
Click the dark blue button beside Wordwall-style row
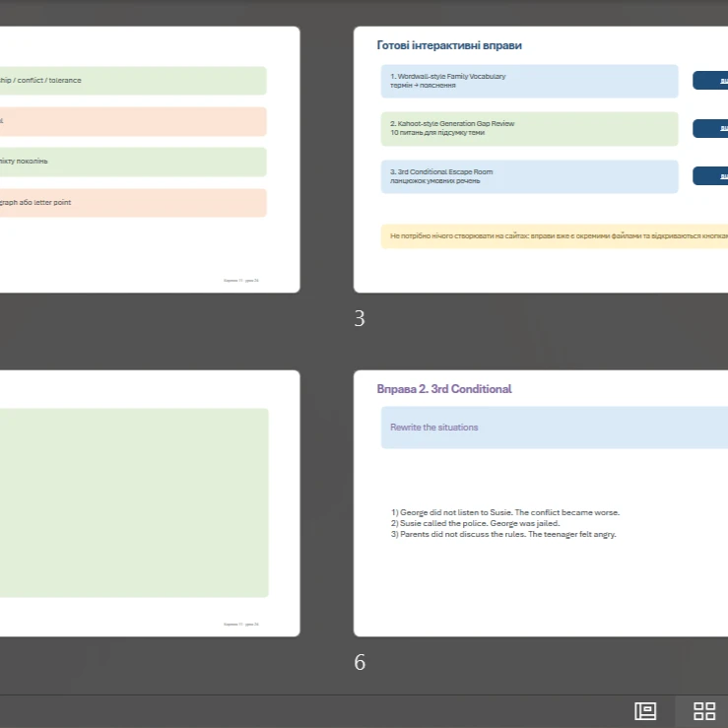click(x=710, y=81)
